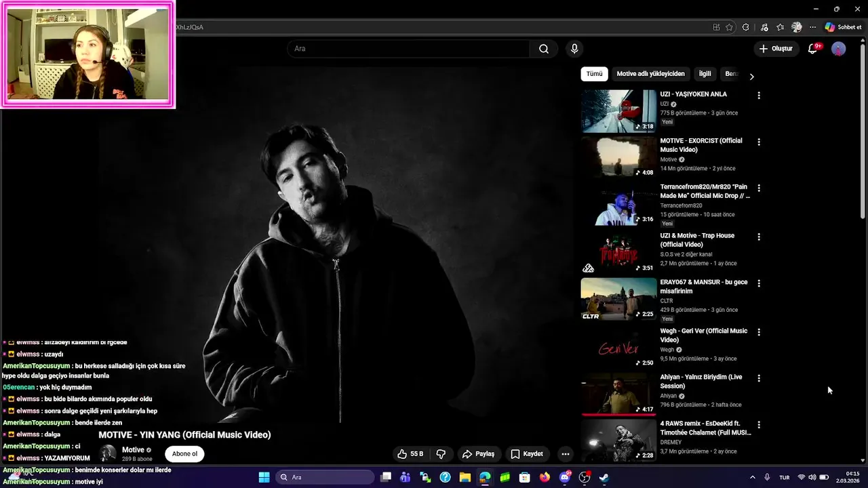Open options for ERAY067 & MANSUR video

[759, 283]
